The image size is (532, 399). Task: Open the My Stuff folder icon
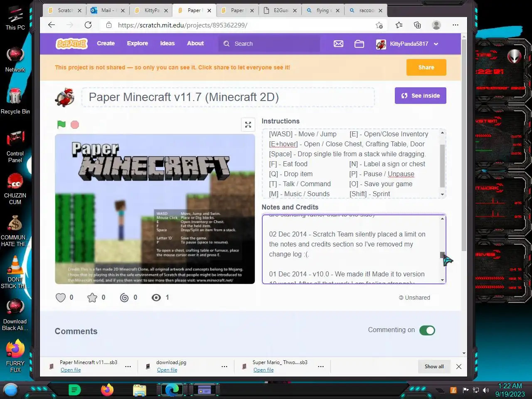[359, 44]
